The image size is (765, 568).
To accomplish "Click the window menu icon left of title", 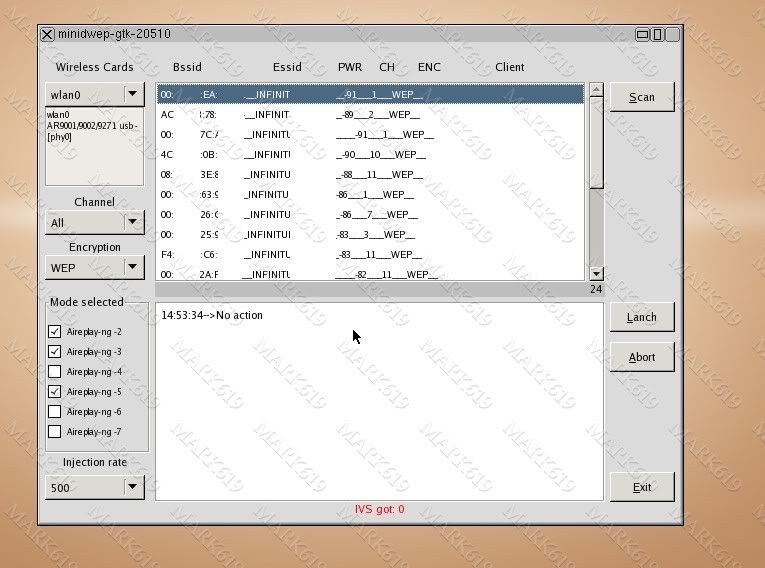I will click(47, 34).
